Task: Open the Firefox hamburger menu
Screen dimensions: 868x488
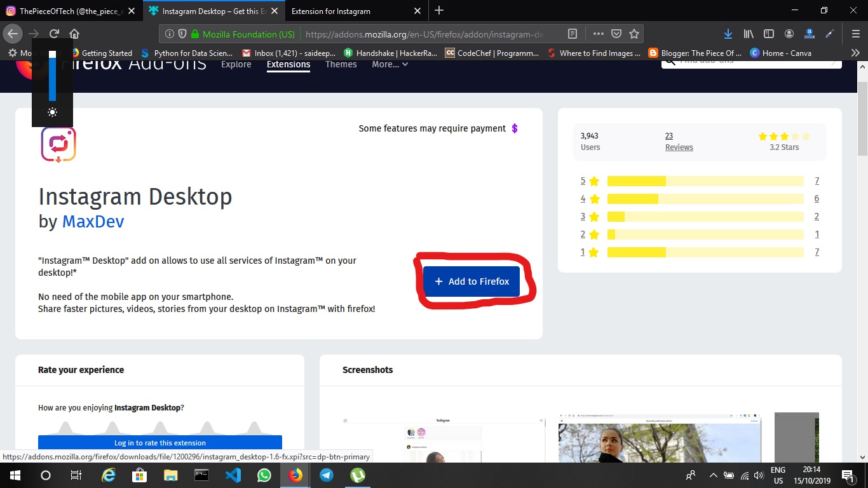Action: coord(855,34)
